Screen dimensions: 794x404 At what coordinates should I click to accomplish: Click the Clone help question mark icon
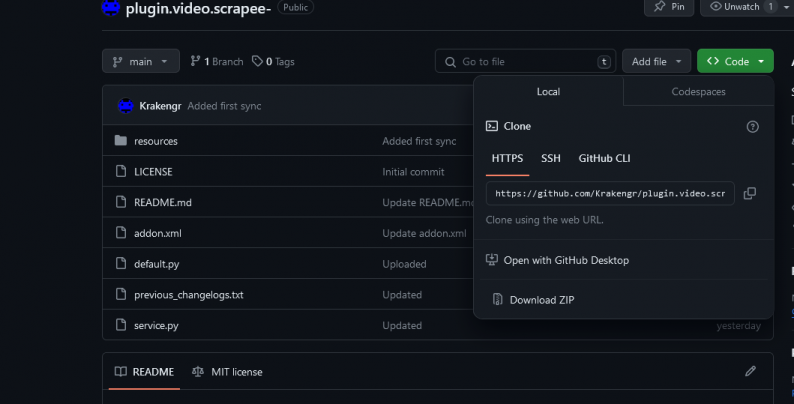[x=752, y=127]
